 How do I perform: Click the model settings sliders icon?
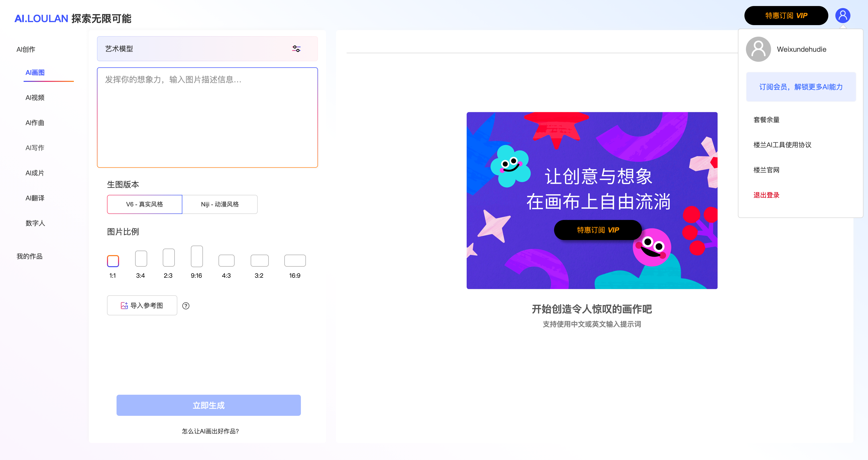[x=296, y=49]
